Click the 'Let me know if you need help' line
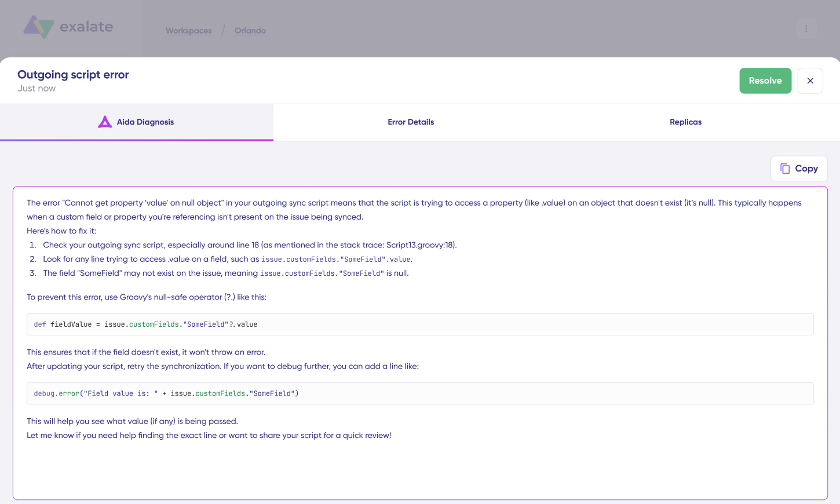This screenshot has width=840, height=504. pyautogui.click(x=209, y=436)
